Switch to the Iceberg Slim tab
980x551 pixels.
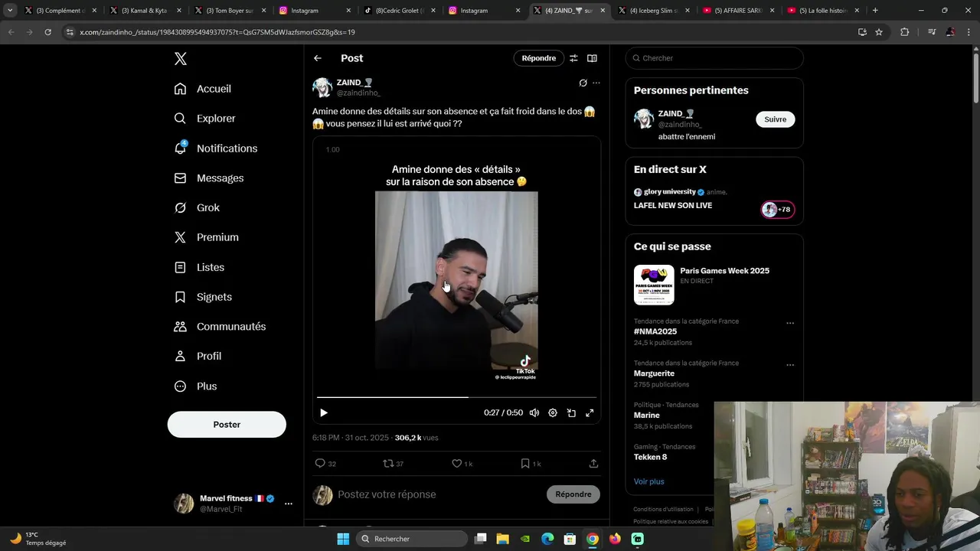point(652,11)
